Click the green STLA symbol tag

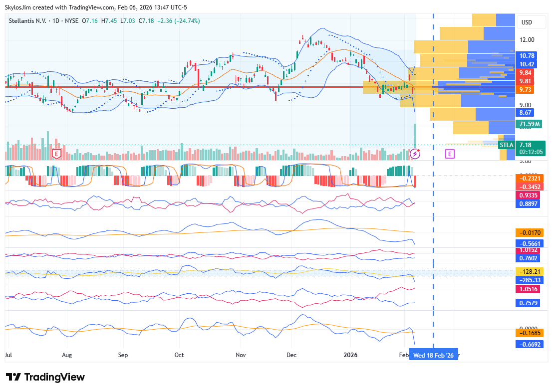click(506, 145)
